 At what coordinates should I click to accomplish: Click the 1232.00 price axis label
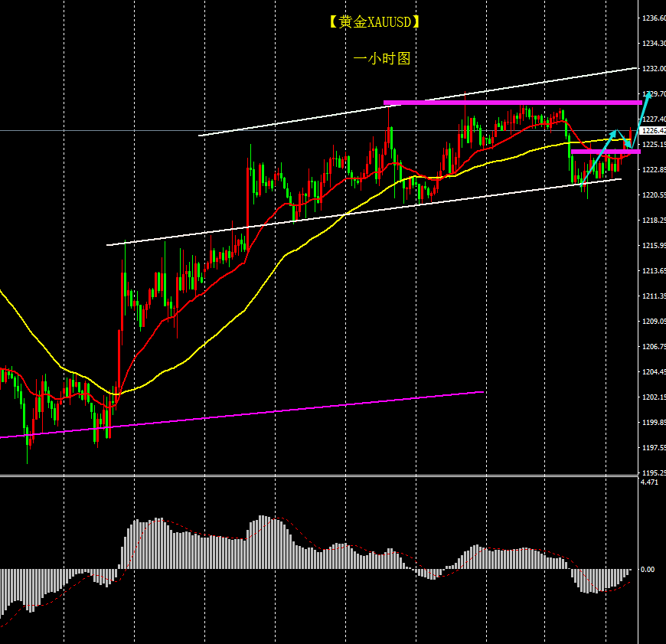pos(653,69)
